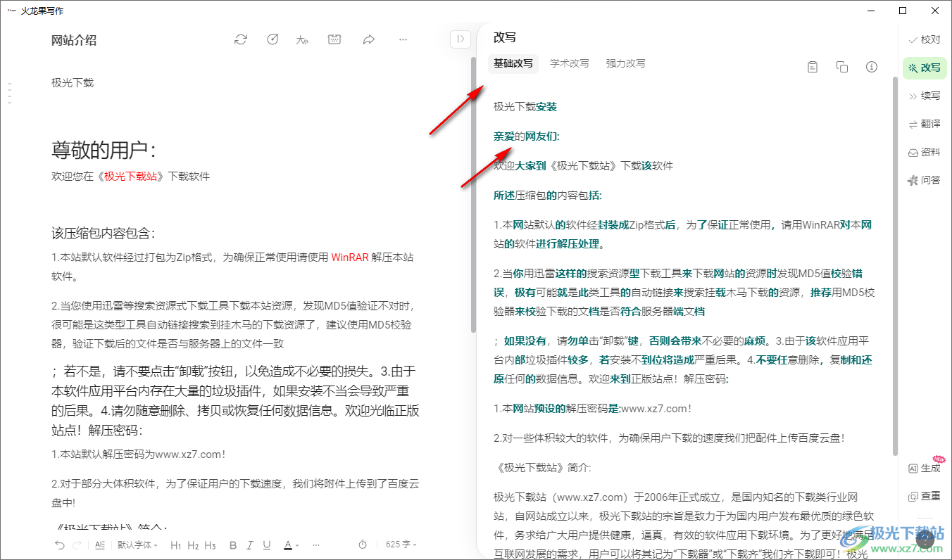Open the 问答 Q&A sidebar item
Image resolution: width=952 pixels, height=560 pixels.
[x=925, y=180]
